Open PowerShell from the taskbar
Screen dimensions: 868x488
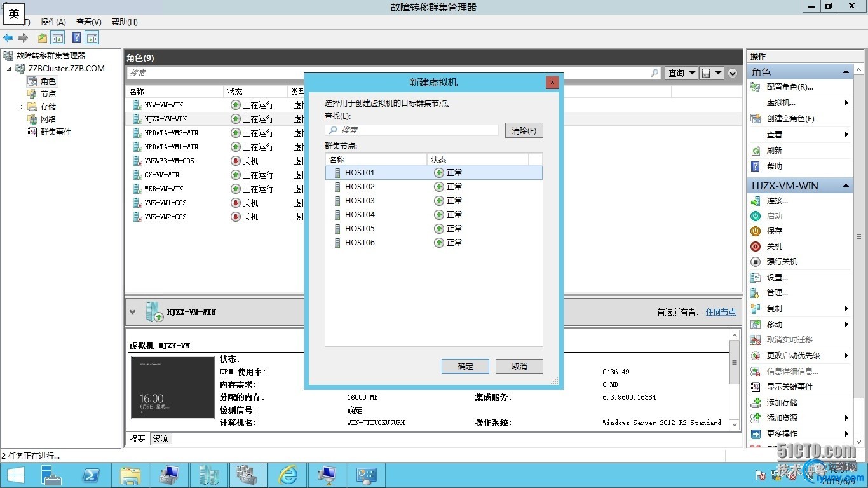[x=91, y=475]
